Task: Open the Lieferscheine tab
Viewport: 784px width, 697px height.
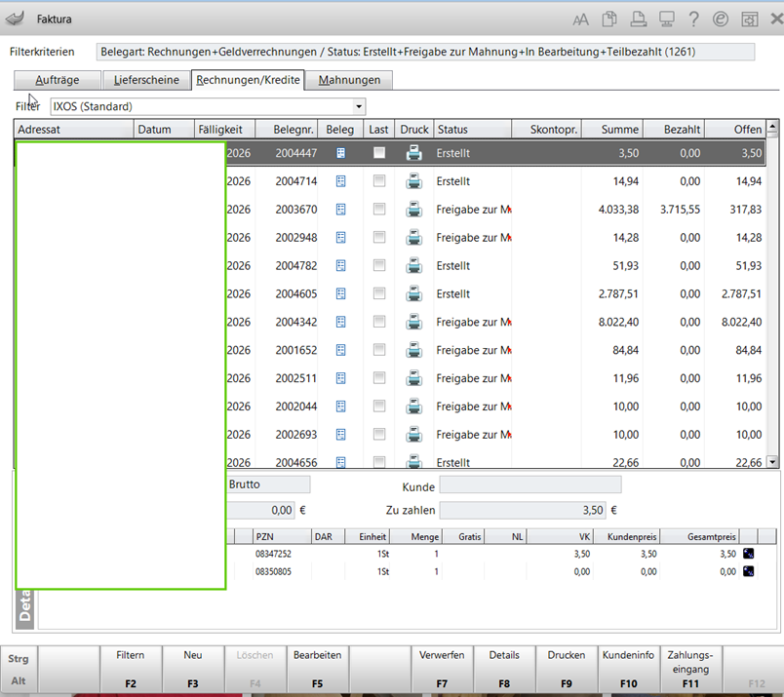Action: (x=146, y=80)
